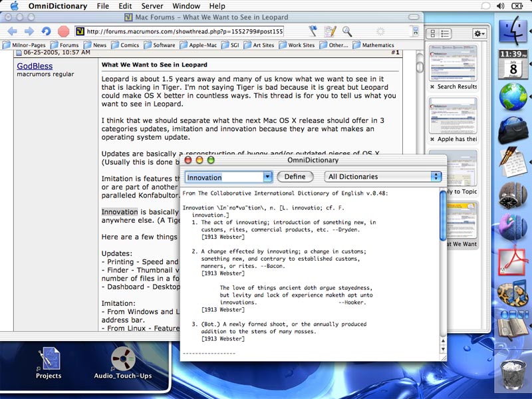Image resolution: width=532 pixels, height=399 pixels.
Task: Open the Edit menu
Action: click(x=125, y=6)
